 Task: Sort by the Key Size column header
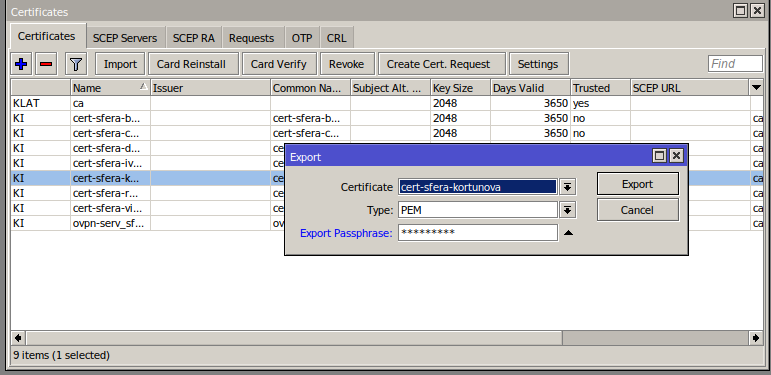pos(460,88)
